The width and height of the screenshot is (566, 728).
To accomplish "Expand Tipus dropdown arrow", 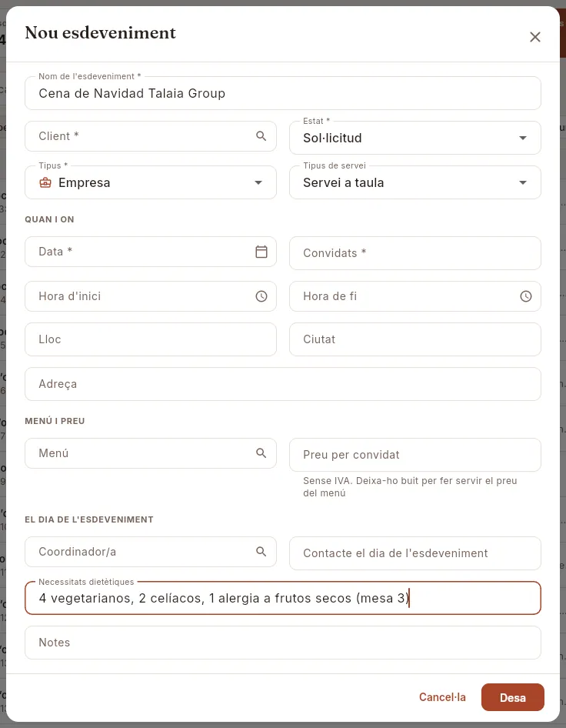I will tap(258, 182).
